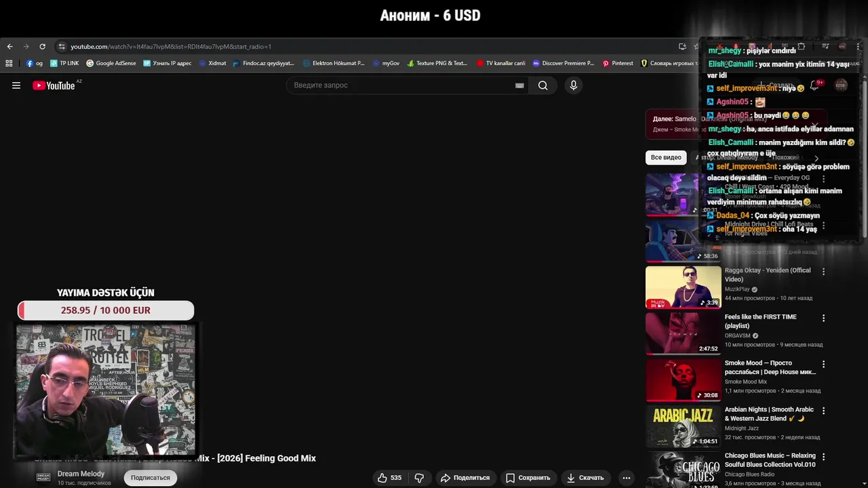Click 'Dadas_04' name in chat overlay
This screenshot has width=868, height=488.
(x=734, y=216)
